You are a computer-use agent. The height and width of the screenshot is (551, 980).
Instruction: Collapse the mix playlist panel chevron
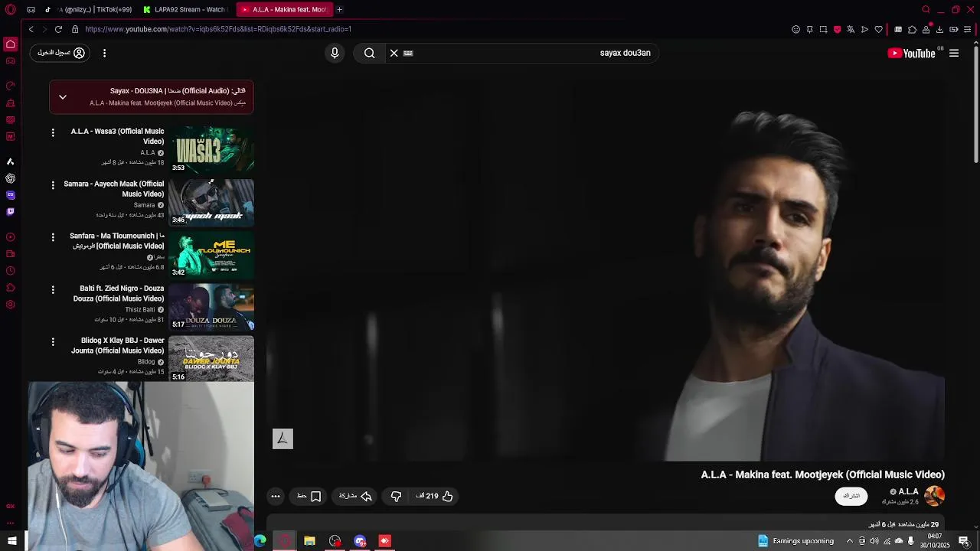click(63, 97)
